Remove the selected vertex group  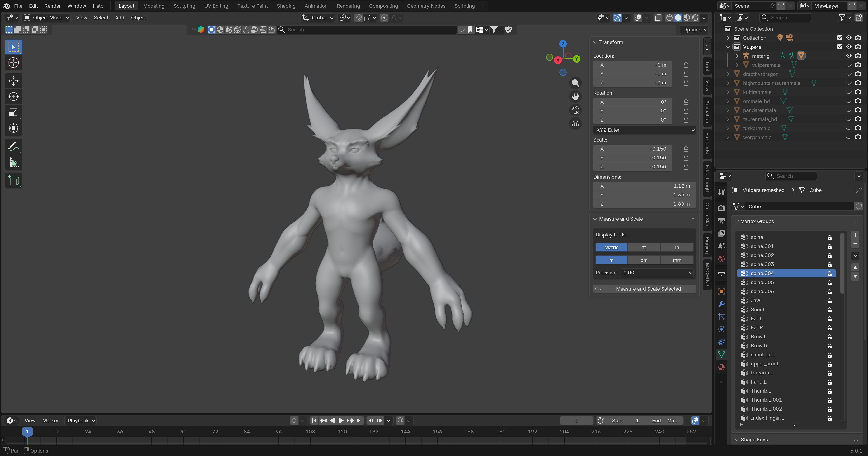pyautogui.click(x=855, y=244)
